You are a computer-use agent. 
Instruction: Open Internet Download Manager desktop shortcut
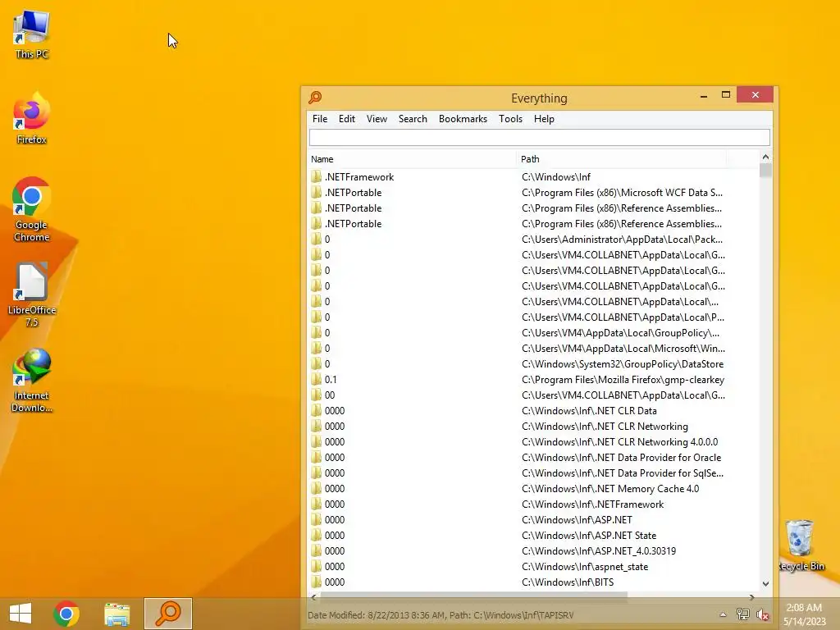click(x=32, y=381)
